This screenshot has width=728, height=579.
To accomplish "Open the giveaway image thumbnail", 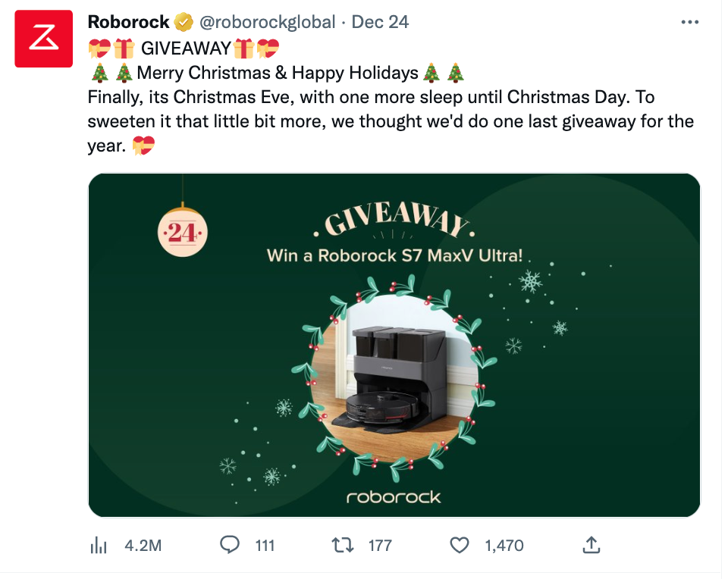I will coord(394,345).
